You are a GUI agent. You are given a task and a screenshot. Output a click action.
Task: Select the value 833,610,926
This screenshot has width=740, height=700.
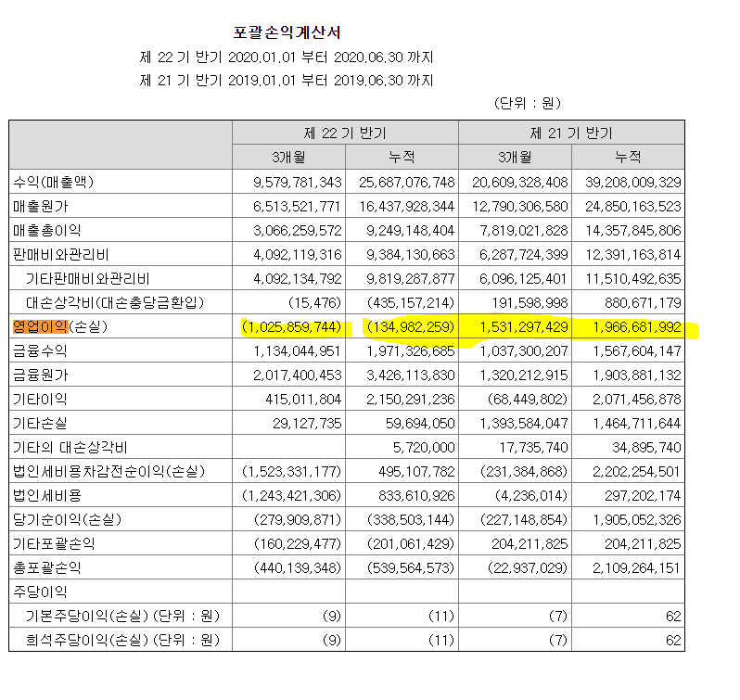tap(416, 495)
